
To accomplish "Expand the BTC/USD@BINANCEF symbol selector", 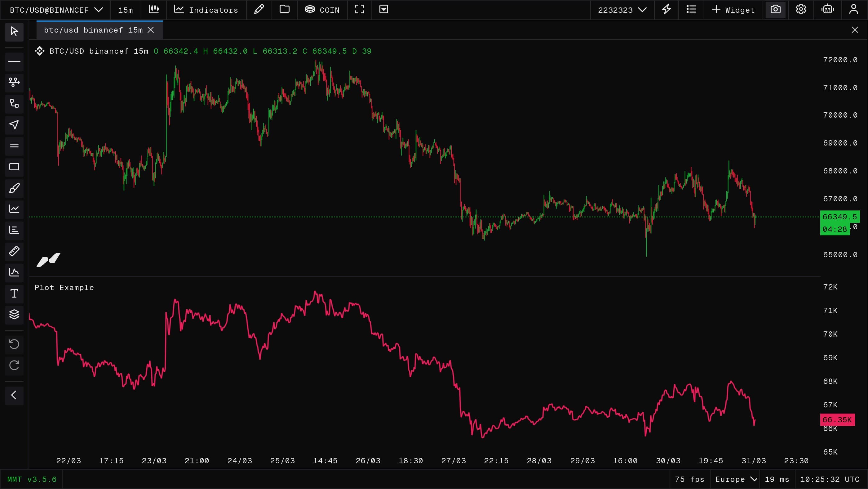I will point(56,10).
